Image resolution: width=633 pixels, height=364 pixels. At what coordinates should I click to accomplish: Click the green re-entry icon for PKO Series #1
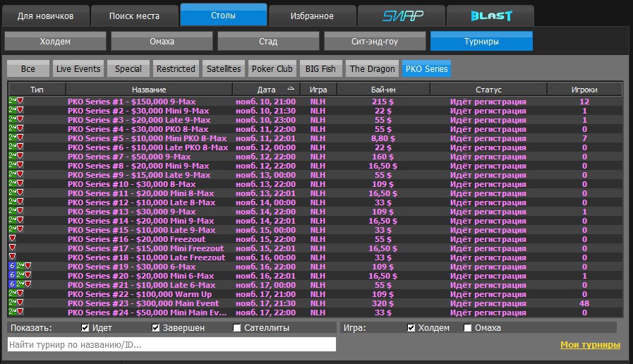(13, 102)
